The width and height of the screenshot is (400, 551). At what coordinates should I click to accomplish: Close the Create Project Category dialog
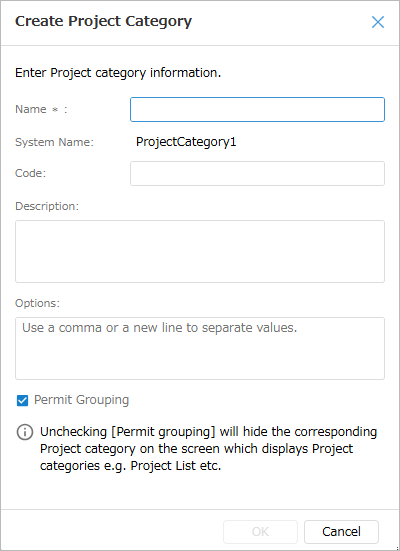(378, 22)
